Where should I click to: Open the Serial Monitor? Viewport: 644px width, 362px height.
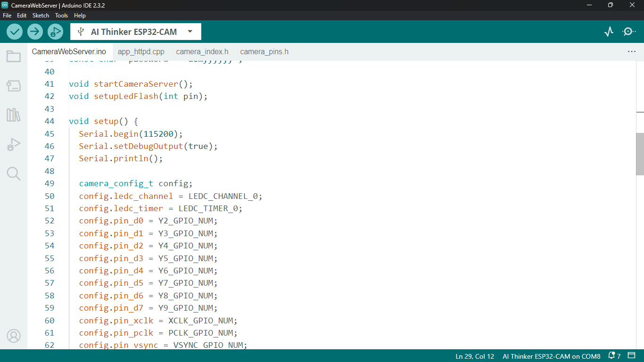coord(629,32)
